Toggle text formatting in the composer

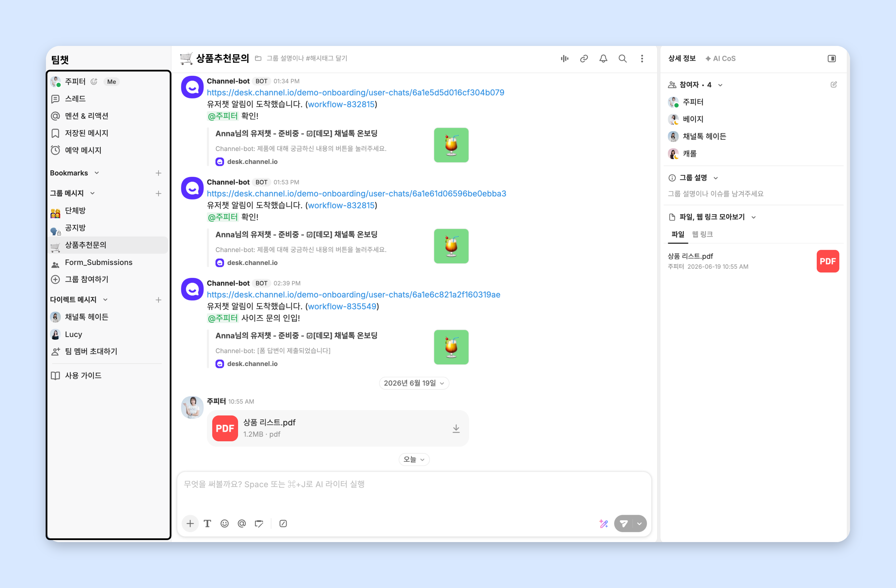tap(207, 524)
